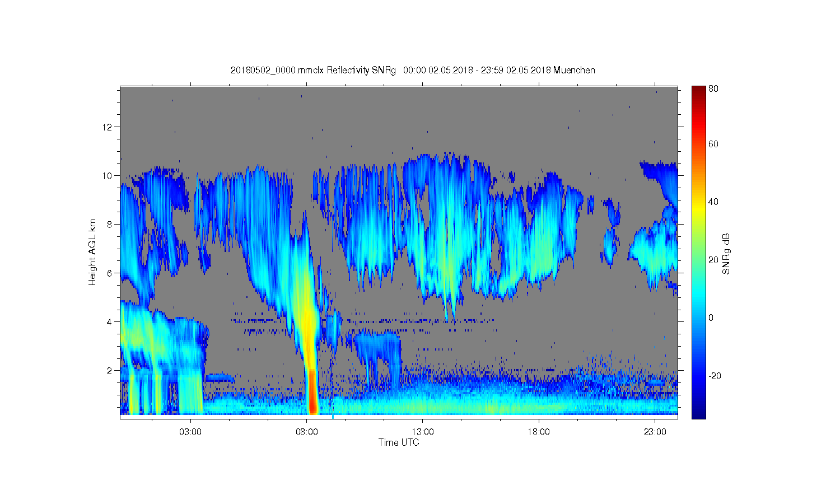This screenshot has height=504, width=840.
Task: Click the height tick label 12
Action: point(108,127)
